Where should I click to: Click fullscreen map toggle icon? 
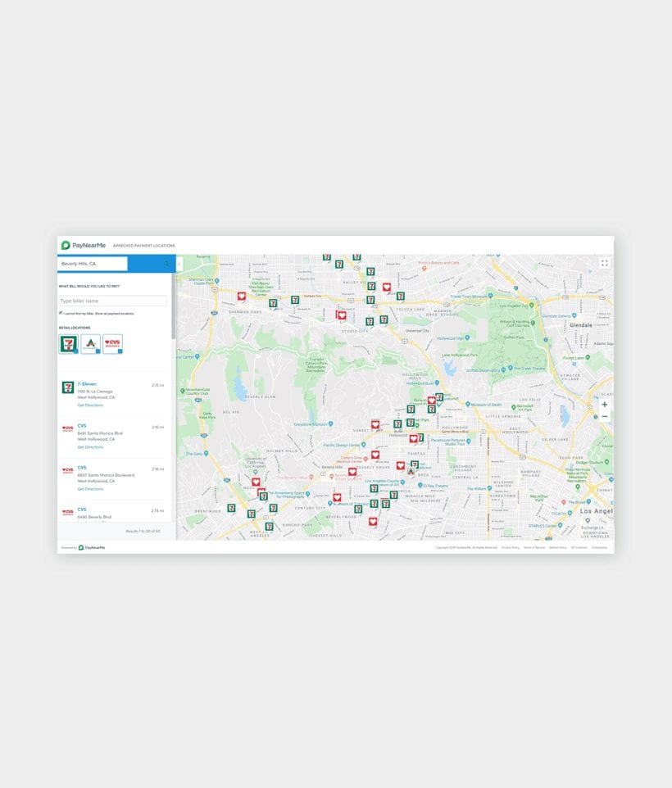(604, 263)
